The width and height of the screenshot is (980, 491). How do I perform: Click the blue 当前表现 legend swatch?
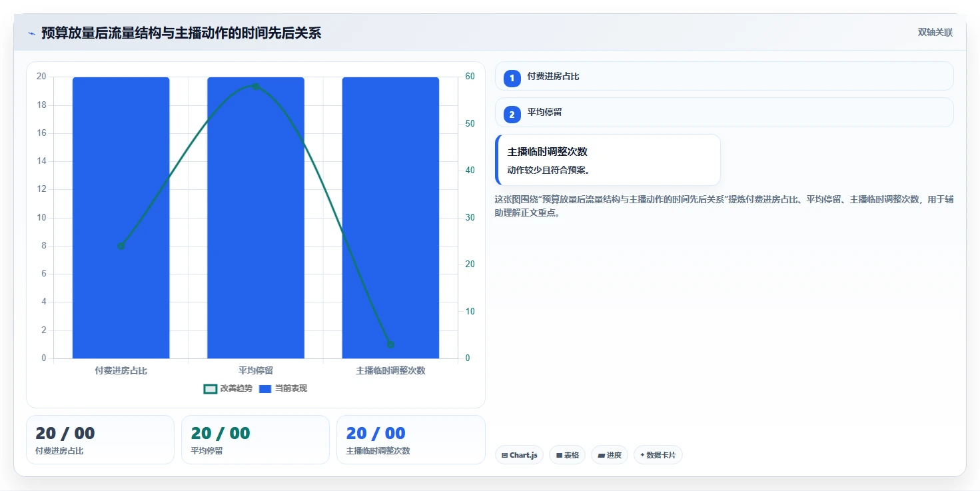tap(265, 389)
